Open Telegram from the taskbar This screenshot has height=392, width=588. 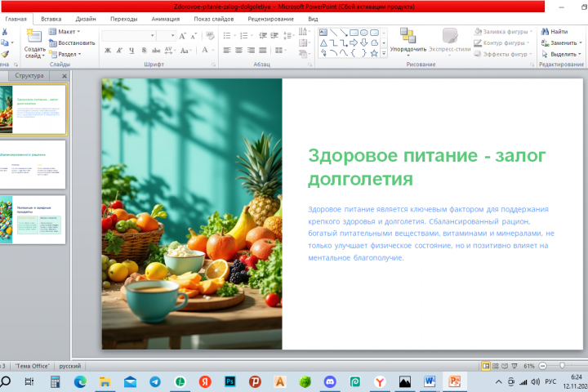tap(155, 382)
